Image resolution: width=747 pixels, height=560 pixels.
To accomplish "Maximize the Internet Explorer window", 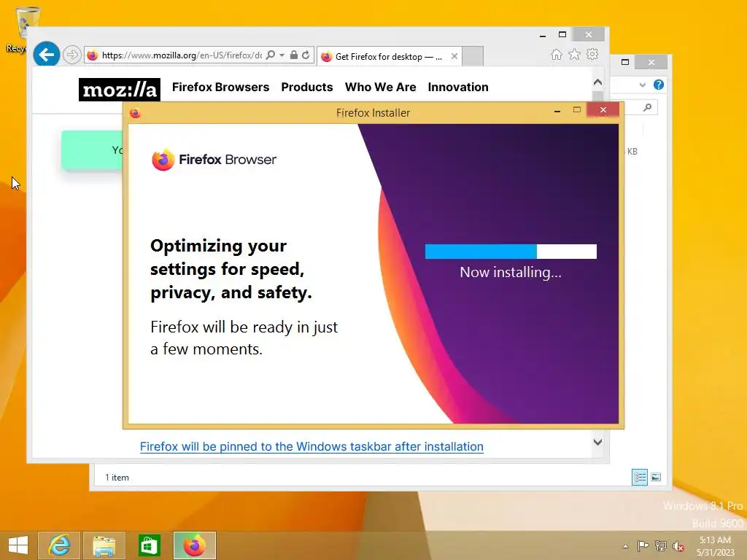I will pos(562,34).
